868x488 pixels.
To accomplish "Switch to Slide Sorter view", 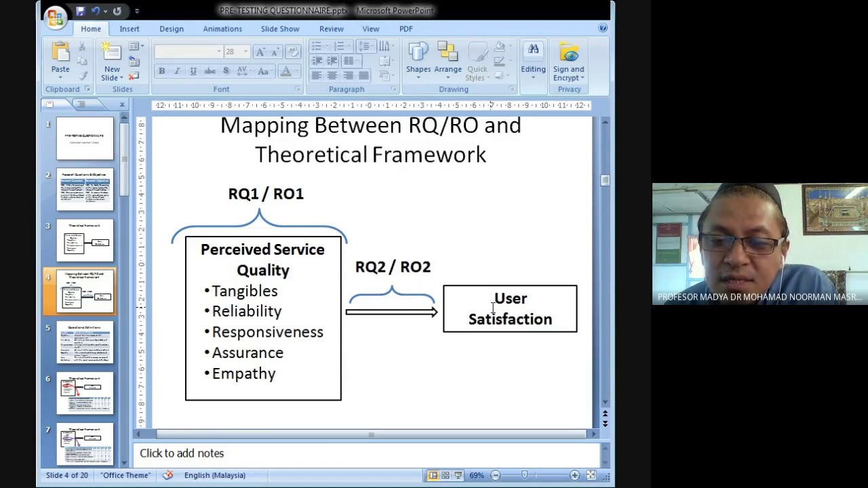I will click(x=446, y=476).
